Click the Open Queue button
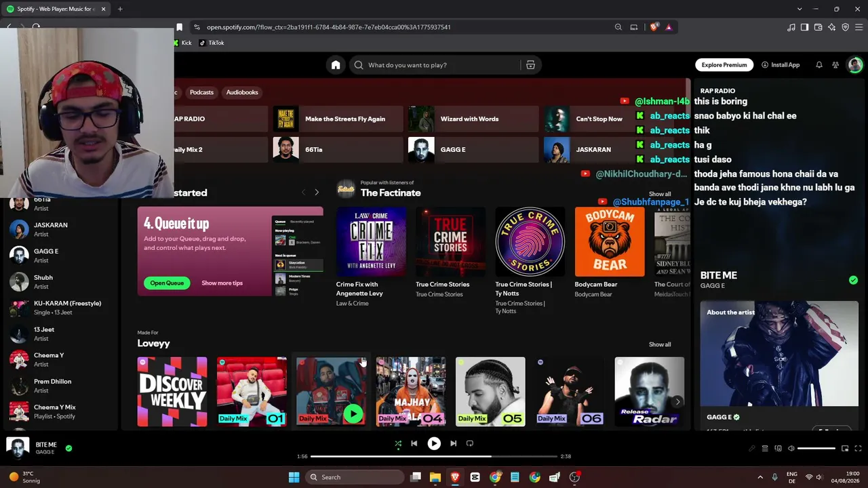 coord(167,283)
